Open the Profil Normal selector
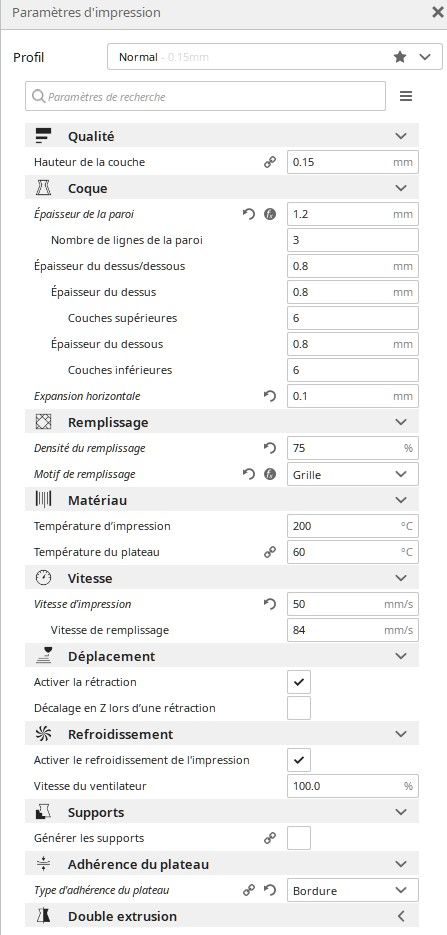The image size is (447, 935). [275, 57]
